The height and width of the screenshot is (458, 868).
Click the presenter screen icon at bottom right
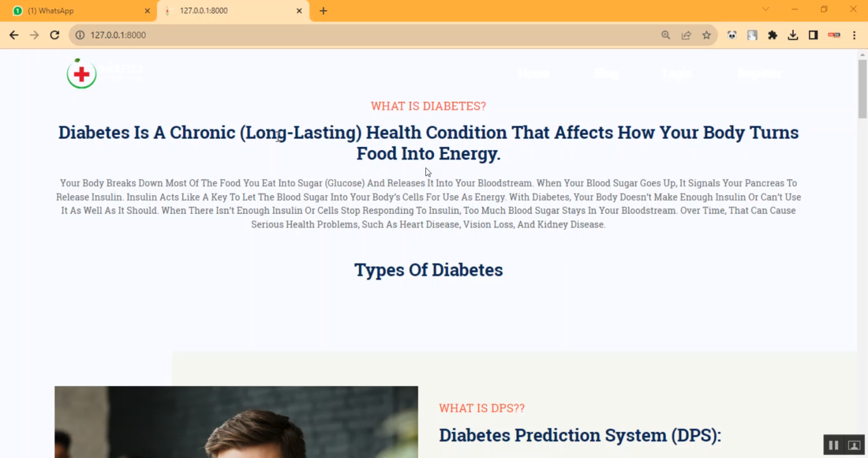[854, 445]
